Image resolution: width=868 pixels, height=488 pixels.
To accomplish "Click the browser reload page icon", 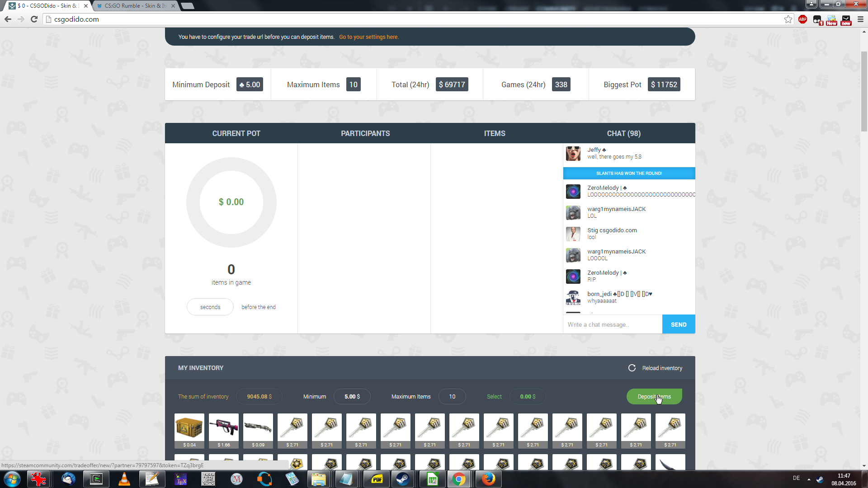I will click(x=34, y=19).
